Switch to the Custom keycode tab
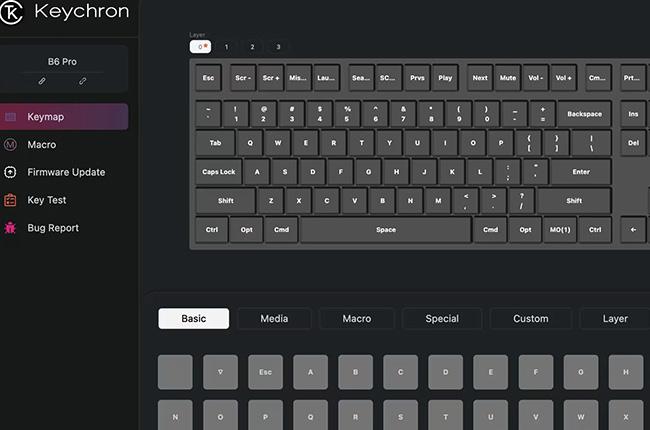The width and height of the screenshot is (650, 430). (531, 318)
